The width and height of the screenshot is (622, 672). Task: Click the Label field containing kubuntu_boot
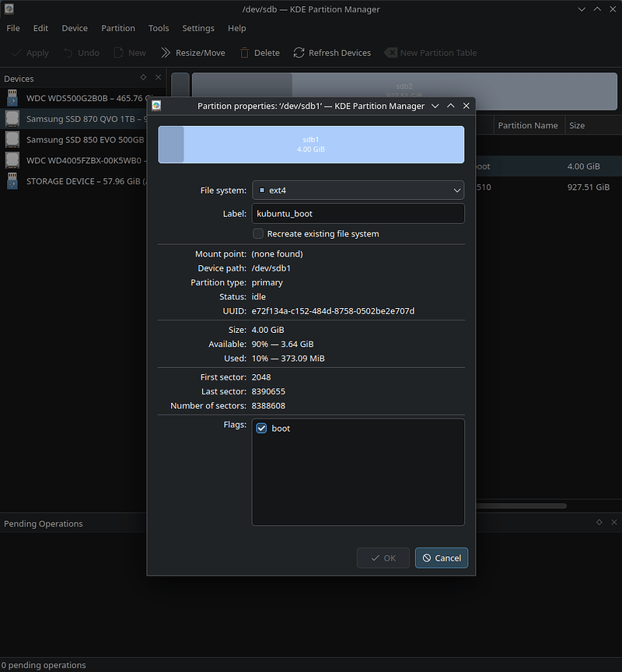coord(358,213)
